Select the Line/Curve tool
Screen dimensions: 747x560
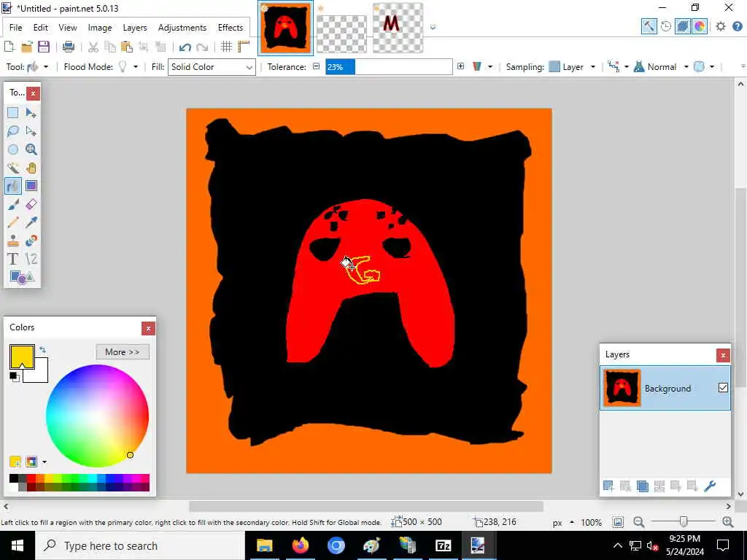pyautogui.click(x=31, y=259)
